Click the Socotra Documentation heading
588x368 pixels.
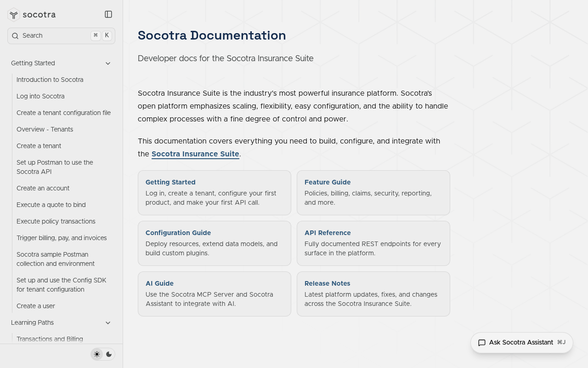(212, 35)
